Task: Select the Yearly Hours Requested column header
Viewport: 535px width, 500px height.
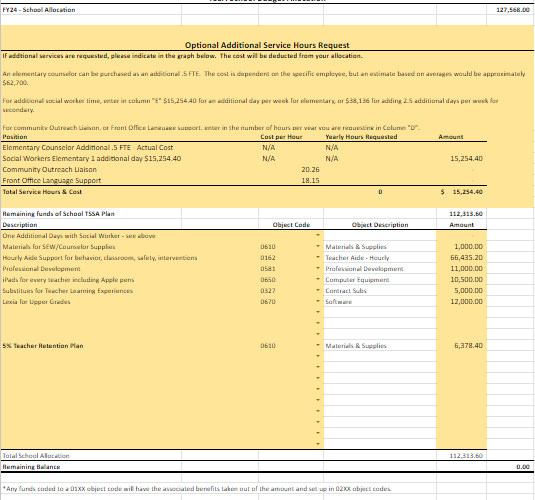Action: [361, 137]
